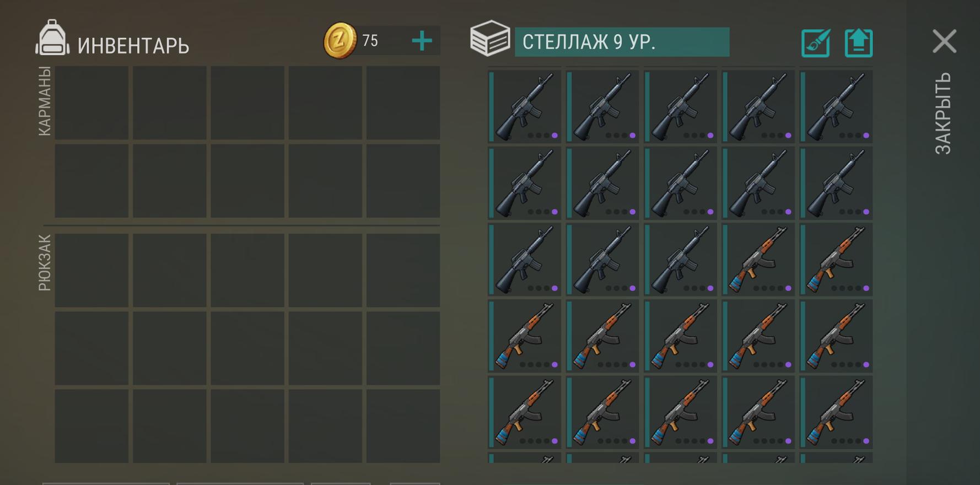Screen dimensions: 980x485
Task: Select the third M16 in third row
Action: coord(681,259)
